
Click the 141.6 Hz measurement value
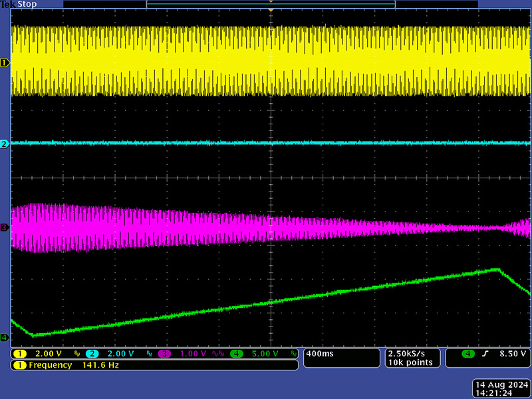coord(101,365)
